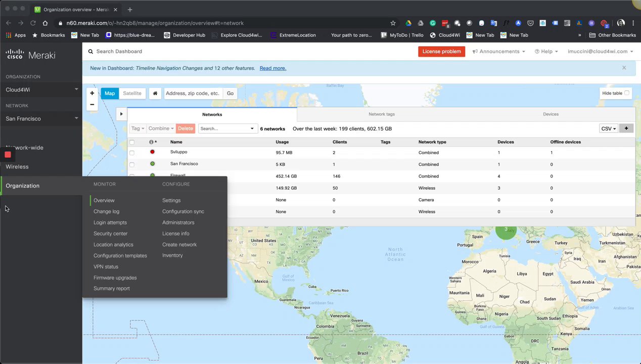Image resolution: width=641 pixels, height=364 pixels.
Task: Open the Announcements dropdown
Action: [498, 52]
